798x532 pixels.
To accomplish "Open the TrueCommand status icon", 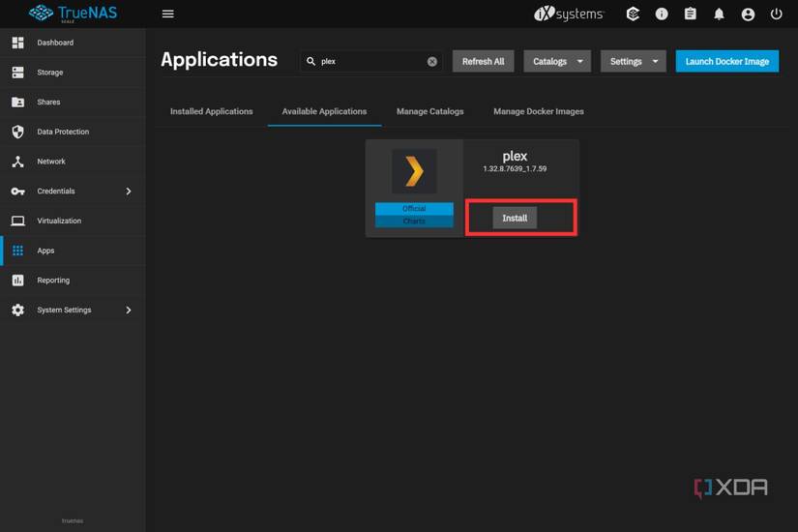I will tap(633, 14).
